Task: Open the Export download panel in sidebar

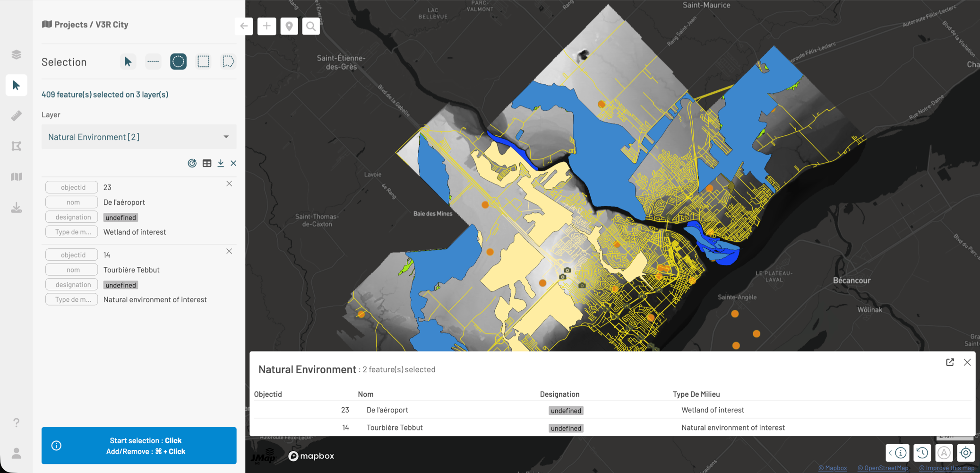Action: point(17,208)
